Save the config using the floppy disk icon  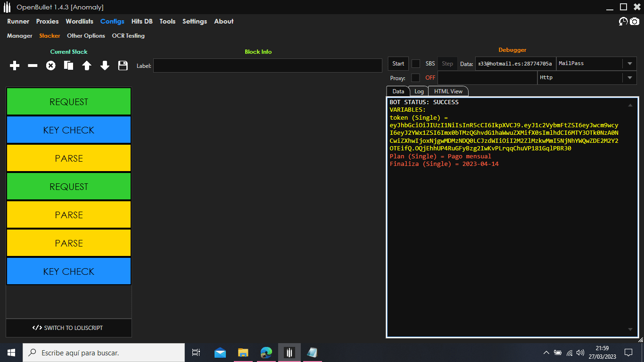pos(123,66)
